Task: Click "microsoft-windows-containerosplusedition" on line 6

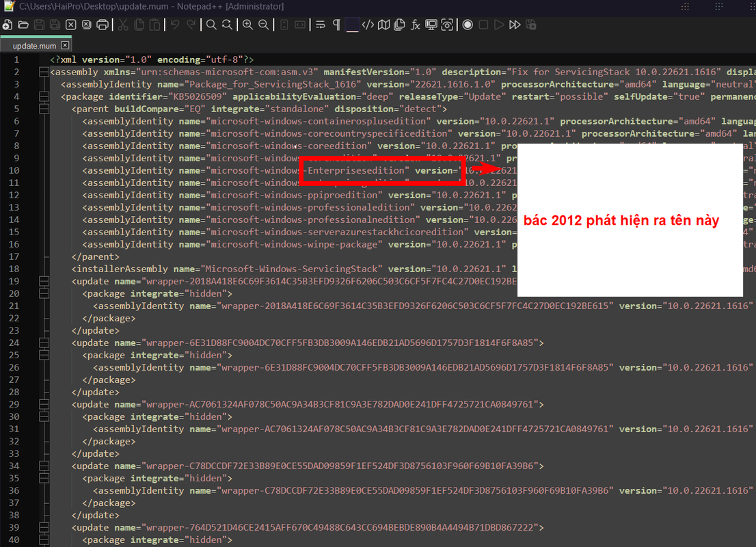Action: click(319, 122)
